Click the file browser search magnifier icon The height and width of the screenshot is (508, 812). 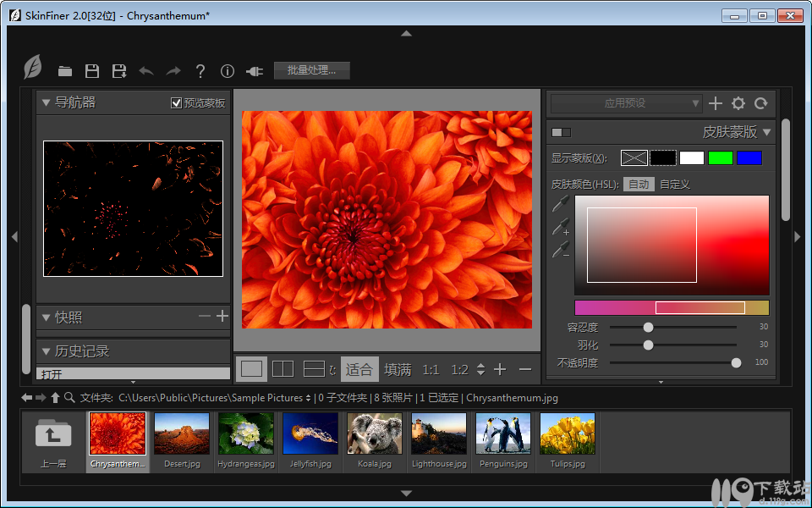[x=69, y=398]
